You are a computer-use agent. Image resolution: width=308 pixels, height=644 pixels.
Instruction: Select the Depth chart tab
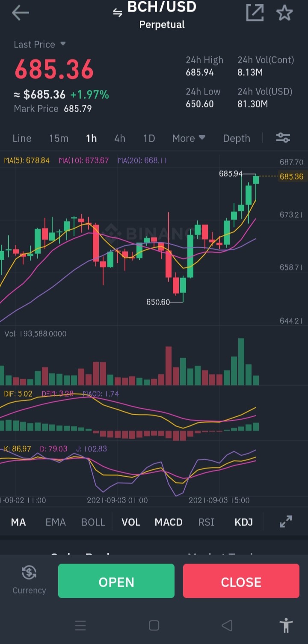(x=237, y=138)
